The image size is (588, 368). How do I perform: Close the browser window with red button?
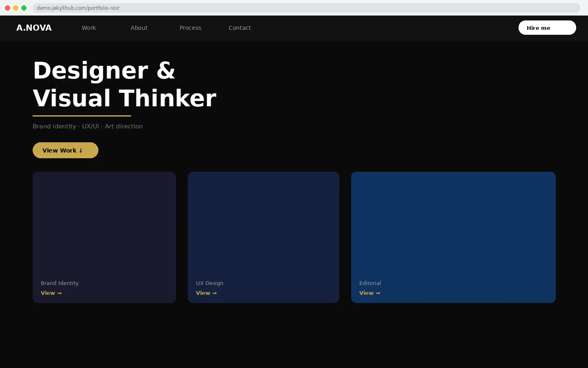(7, 8)
